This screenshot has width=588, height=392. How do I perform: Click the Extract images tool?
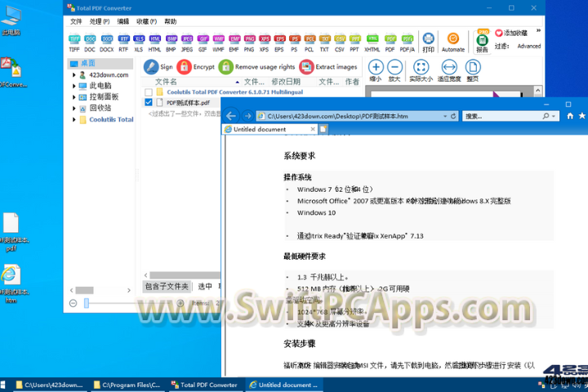pos(328,67)
